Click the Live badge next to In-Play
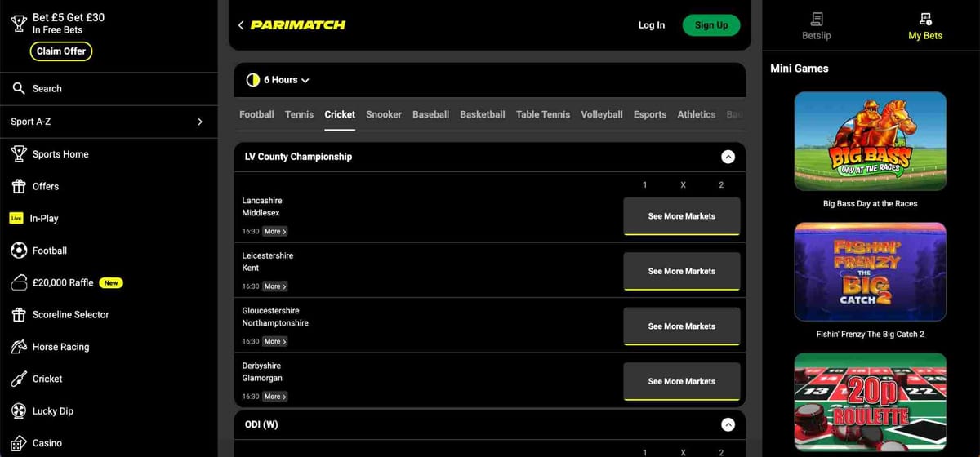This screenshot has width=980, height=457. click(16, 219)
